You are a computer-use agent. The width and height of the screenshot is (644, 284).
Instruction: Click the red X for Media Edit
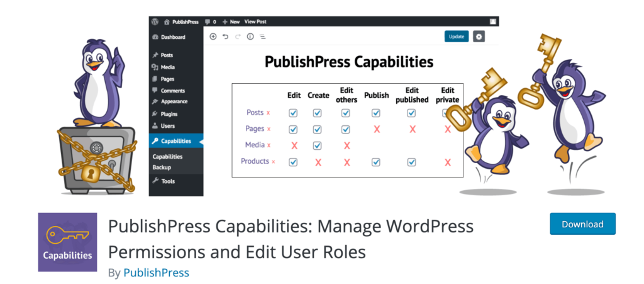coord(294,145)
